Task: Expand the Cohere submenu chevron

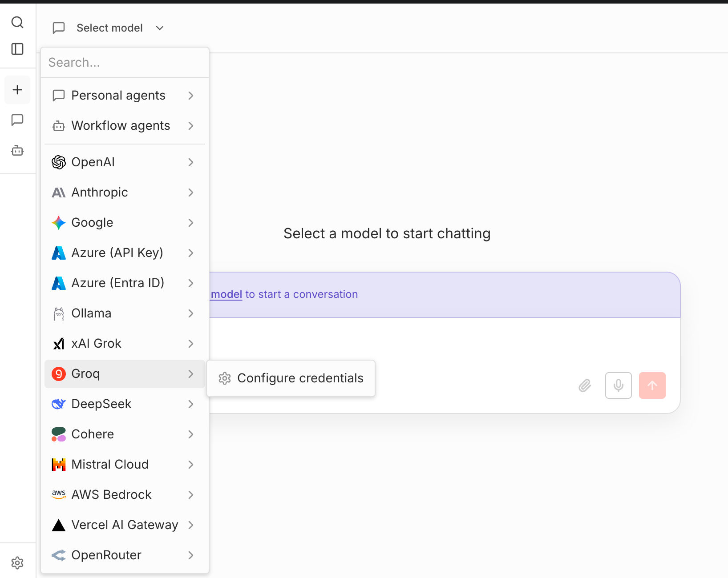Action: (x=191, y=434)
